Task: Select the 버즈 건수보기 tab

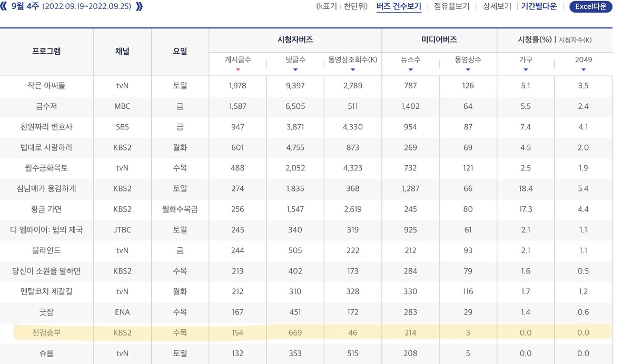Action: point(399,6)
